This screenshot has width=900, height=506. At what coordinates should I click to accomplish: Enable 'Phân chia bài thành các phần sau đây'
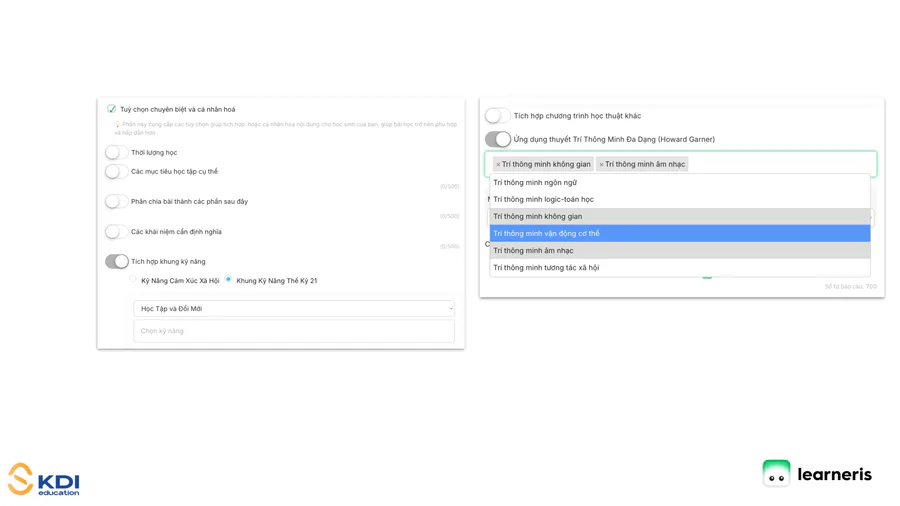(117, 201)
